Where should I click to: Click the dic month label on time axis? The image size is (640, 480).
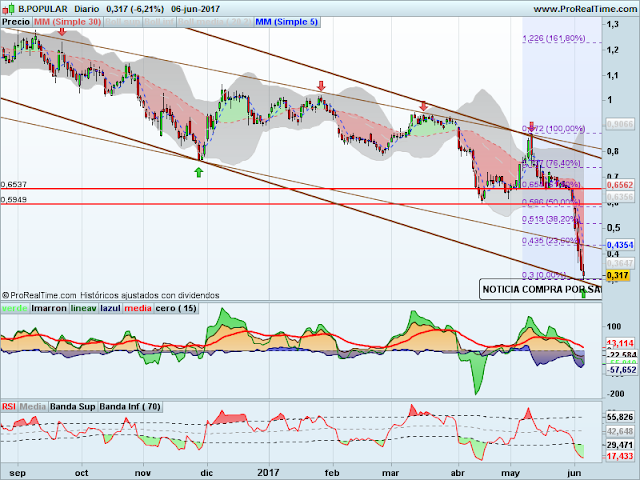click(207, 473)
